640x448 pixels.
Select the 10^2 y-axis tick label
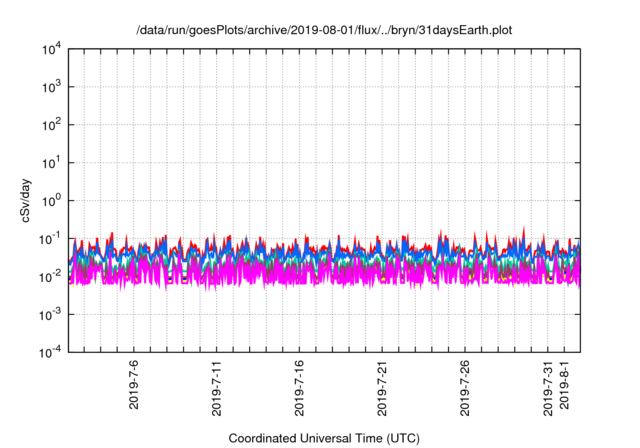pos(53,125)
